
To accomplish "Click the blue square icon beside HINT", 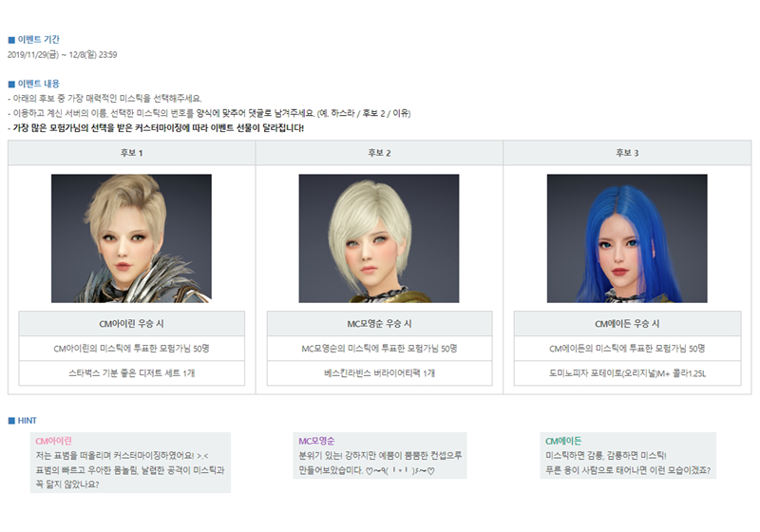I will pyautogui.click(x=11, y=421).
